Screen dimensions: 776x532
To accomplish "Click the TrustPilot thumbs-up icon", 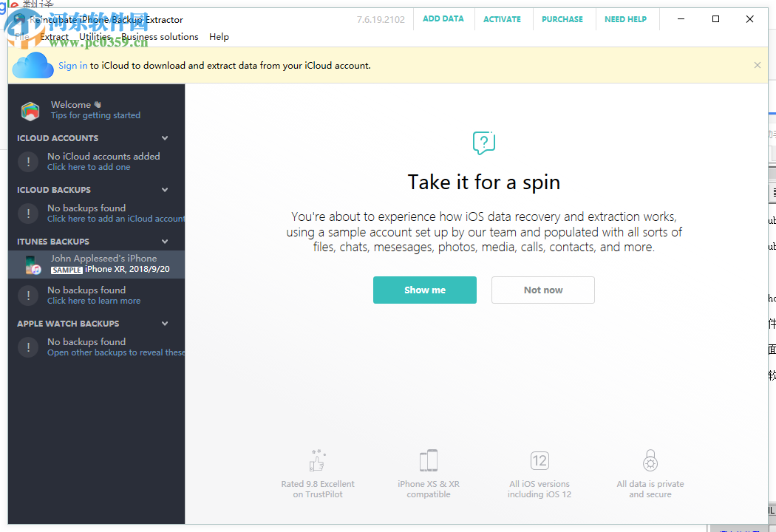I will point(317,461).
